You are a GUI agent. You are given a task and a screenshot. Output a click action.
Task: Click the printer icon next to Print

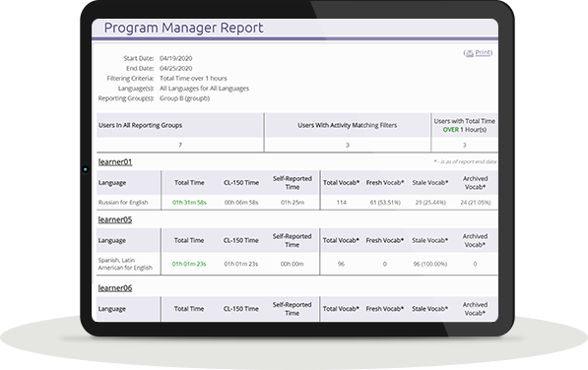coord(470,53)
